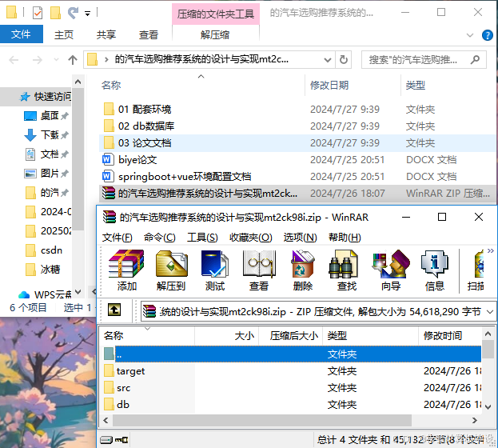Switch to the 主页 ribbon tab
This screenshot has width=498, height=448.
pyautogui.click(x=64, y=34)
